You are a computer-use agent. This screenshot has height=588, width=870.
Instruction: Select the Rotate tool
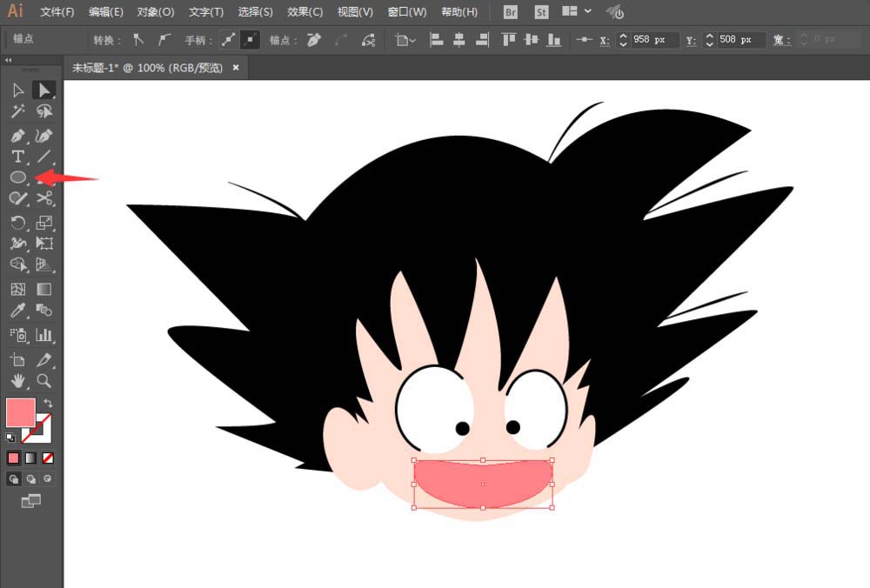(17, 223)
